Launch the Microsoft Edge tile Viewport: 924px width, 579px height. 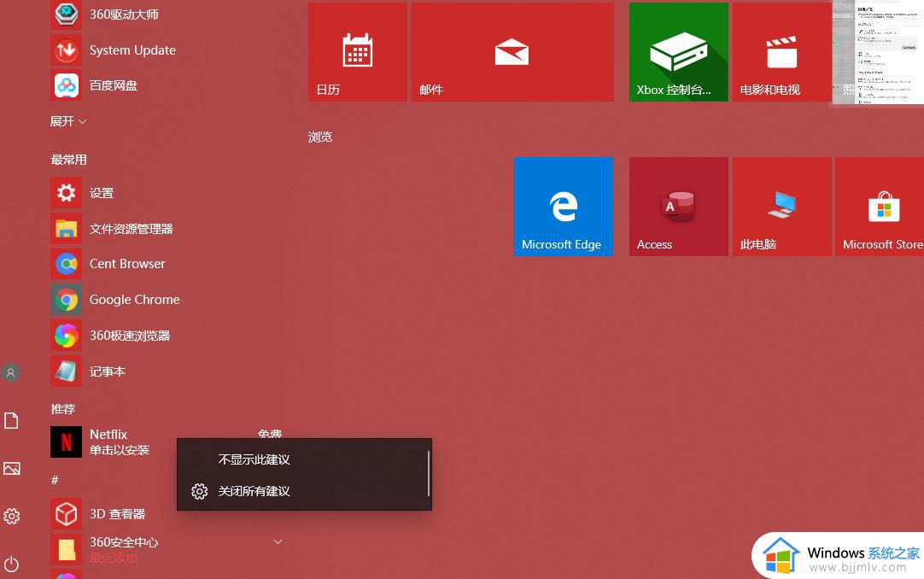click(x=564, y=206)
